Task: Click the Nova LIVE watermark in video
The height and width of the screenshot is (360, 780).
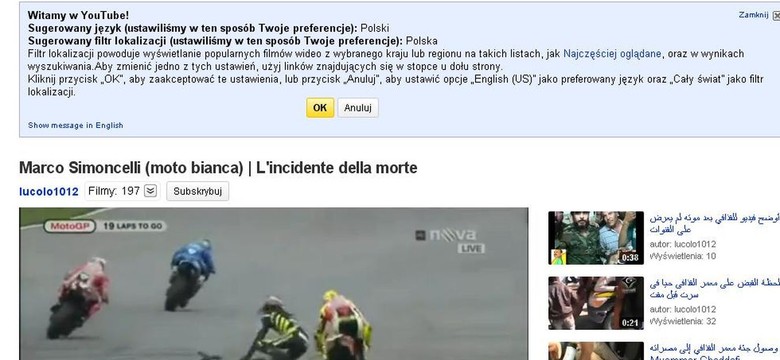Action: [450, 241]
